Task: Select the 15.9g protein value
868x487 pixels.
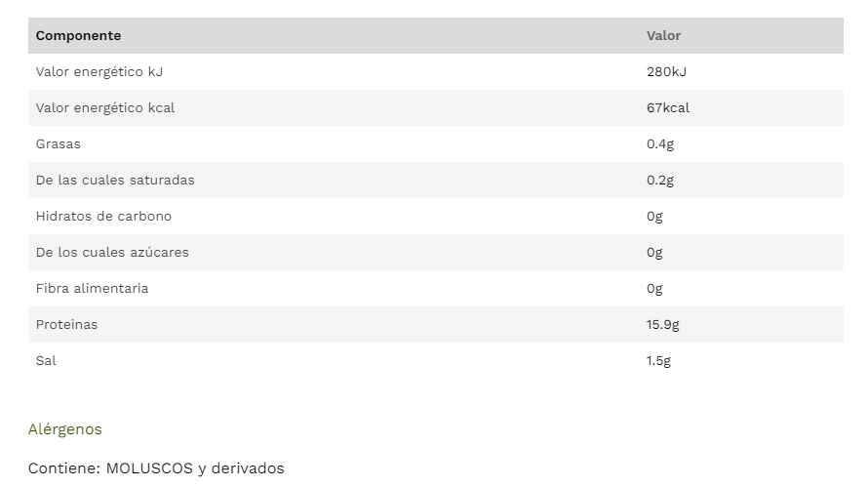Action: coord(663,324)
